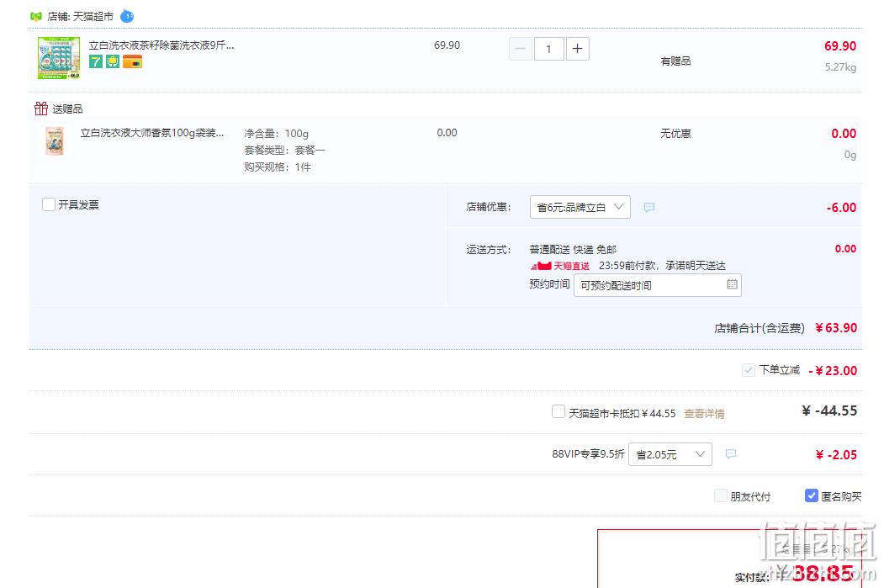Click the ¥ -2.05 VIP discount amount
Screen dimensions: 884x588
click(x=836, y=454)
